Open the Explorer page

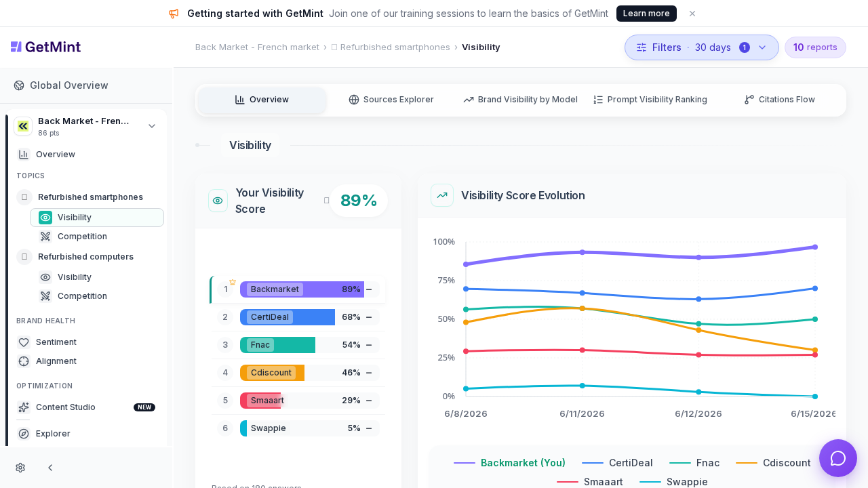(90, 434)
